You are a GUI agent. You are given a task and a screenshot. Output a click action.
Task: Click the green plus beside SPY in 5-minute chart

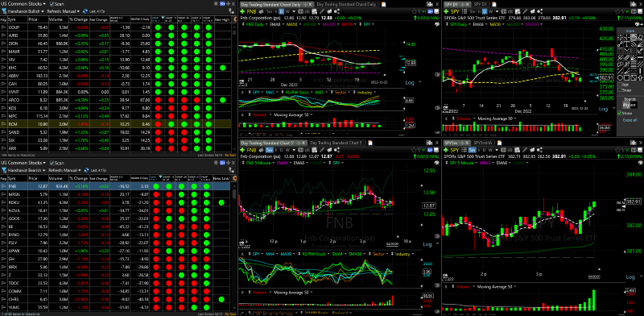click(x=446, y=150)
